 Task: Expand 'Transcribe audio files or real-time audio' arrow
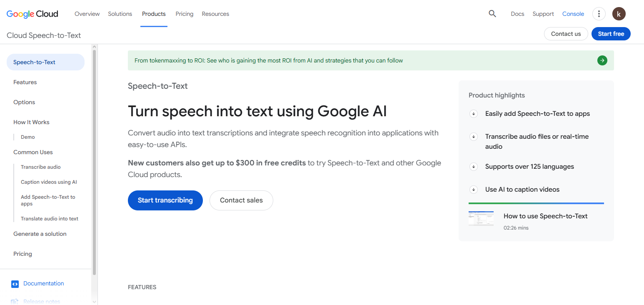(x=474, y=137)
